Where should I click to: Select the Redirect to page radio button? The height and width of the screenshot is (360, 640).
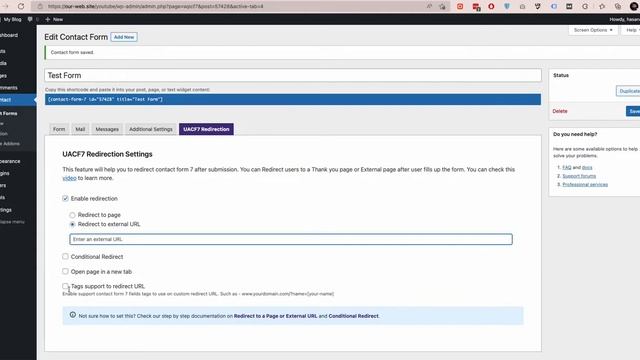click(72, 215)
